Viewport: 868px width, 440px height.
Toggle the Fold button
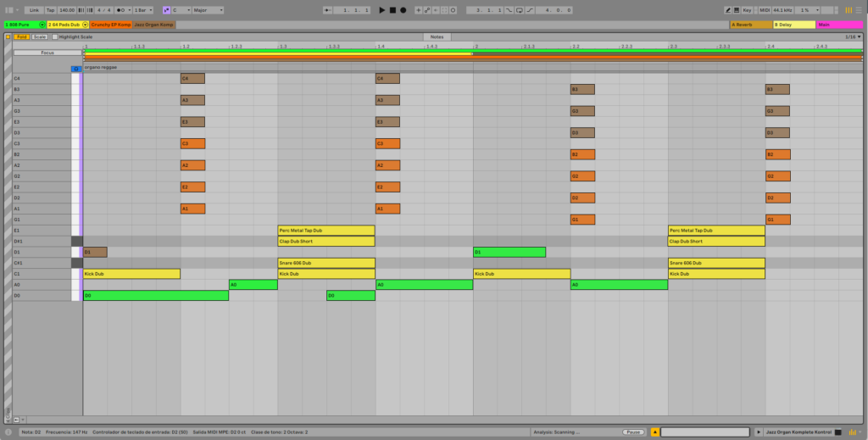(21, 36)
